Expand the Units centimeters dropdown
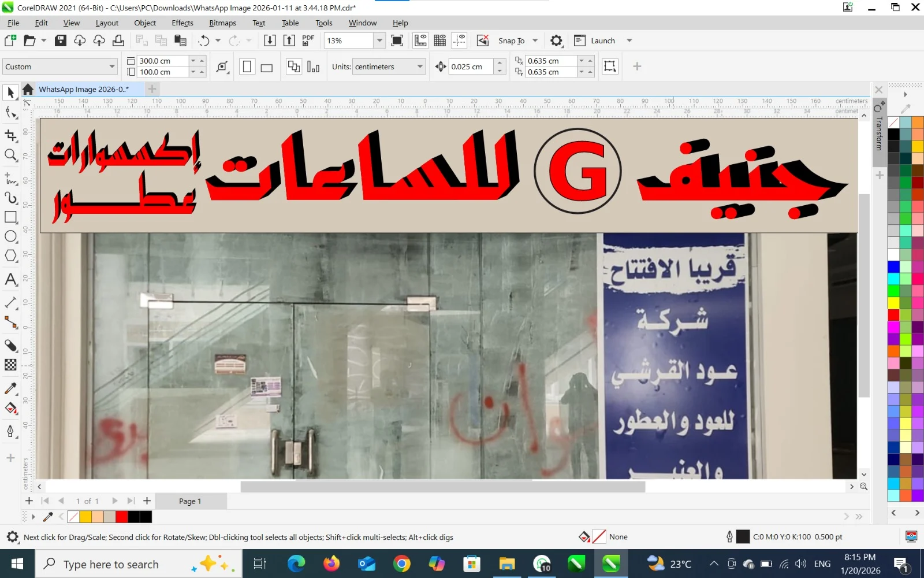 [x=420, y=67]
